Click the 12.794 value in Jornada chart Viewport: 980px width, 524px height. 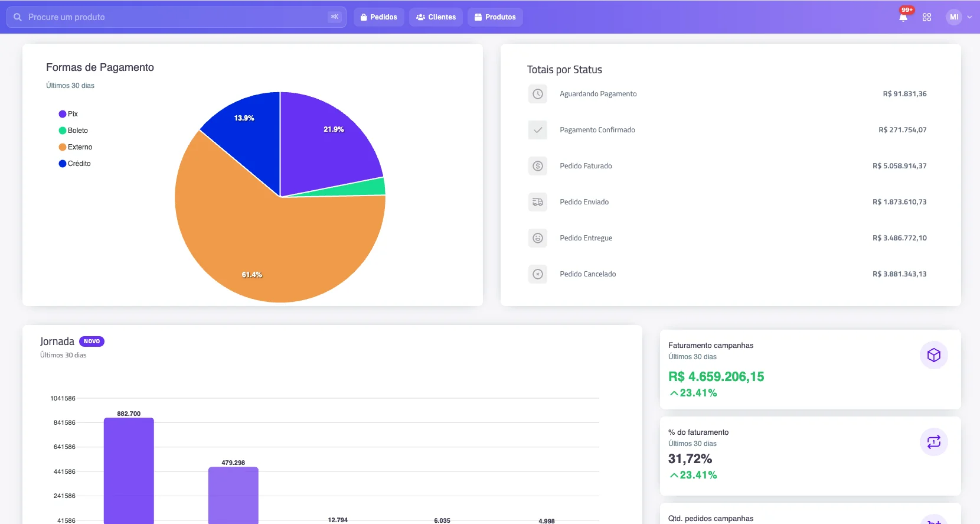(x=338, y=520)
